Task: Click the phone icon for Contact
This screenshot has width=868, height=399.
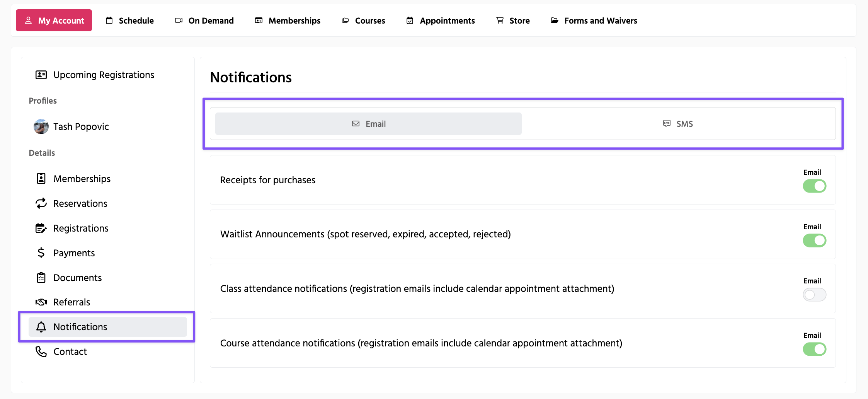Action: click(41, 351)
